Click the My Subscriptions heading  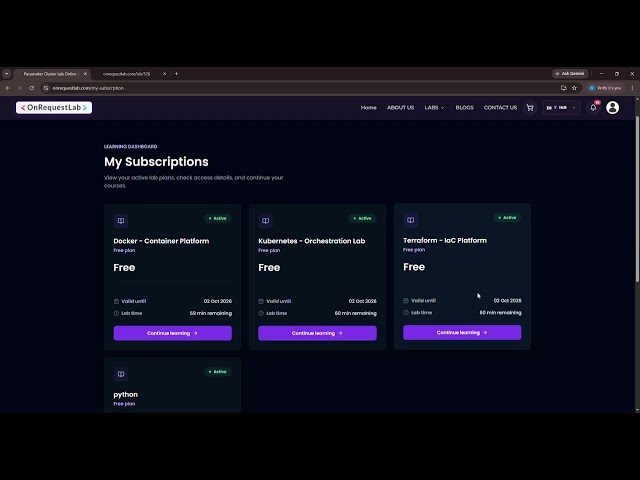[156, 162]
